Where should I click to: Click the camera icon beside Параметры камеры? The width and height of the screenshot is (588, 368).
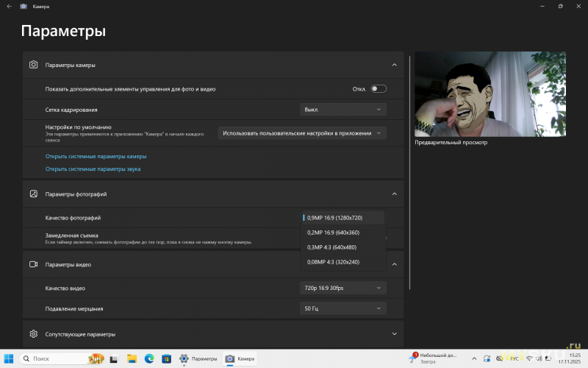click(x=33, y=65)
